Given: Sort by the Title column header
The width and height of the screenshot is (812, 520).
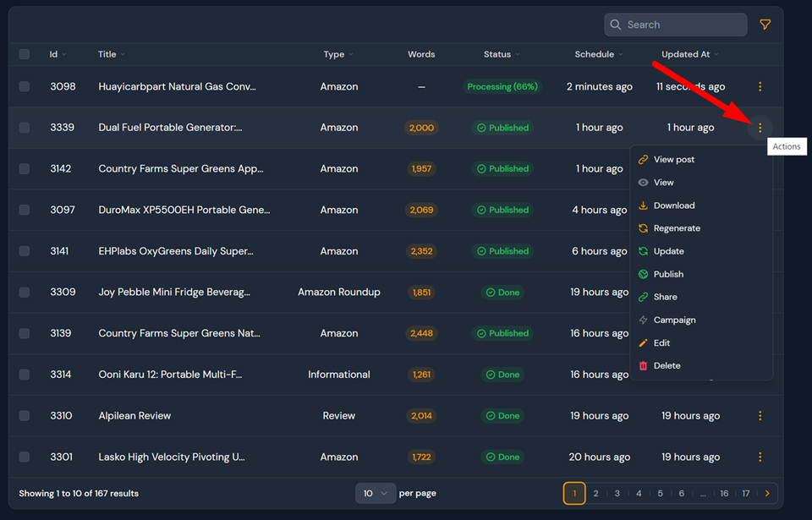Looking at the screenshot, I should click(x=112, y=54).
